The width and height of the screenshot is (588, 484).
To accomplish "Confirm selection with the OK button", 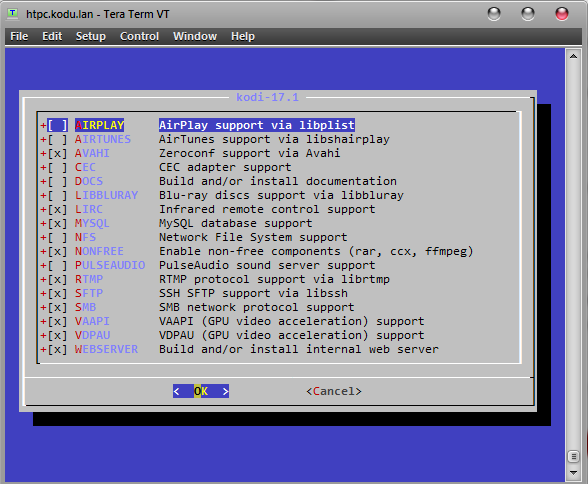I will click(x=201, y=391).
